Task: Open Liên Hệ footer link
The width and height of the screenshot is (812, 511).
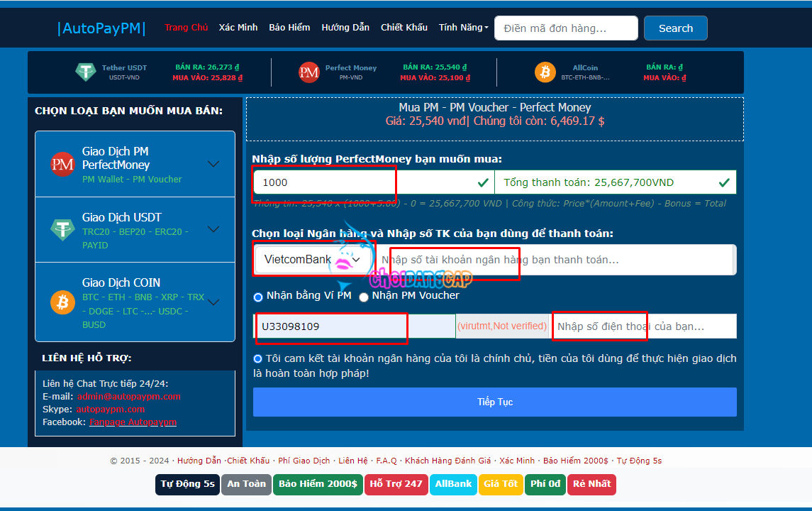Action: point(353,461)
